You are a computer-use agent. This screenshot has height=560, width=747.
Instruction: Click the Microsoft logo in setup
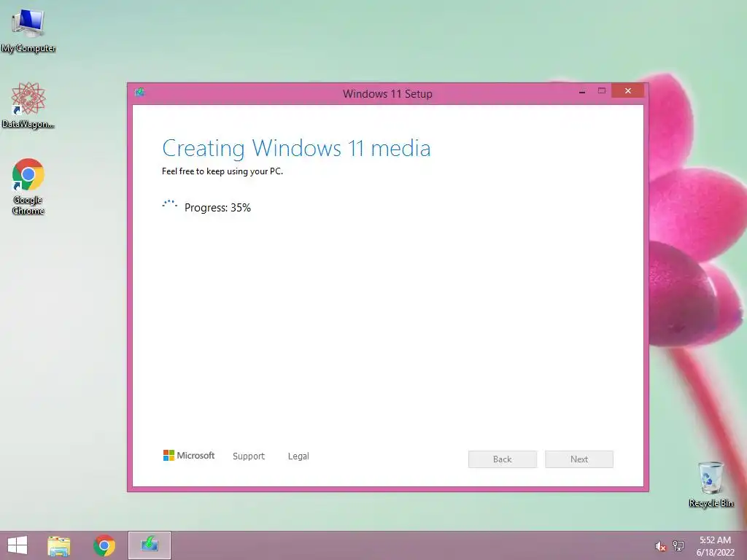click(x=189, y=456)
